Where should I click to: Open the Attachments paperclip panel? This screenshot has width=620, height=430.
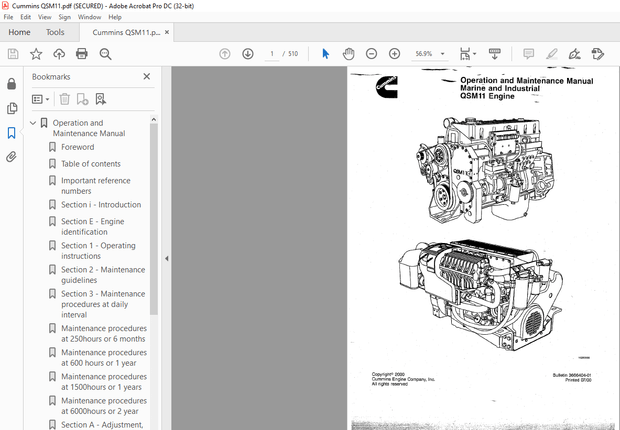(12, 157)
